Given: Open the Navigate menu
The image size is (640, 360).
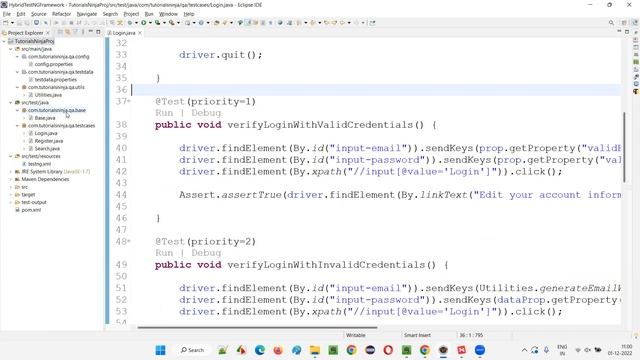Looking at the screenshot, I should pyautogui.click(x=87, y=14).
